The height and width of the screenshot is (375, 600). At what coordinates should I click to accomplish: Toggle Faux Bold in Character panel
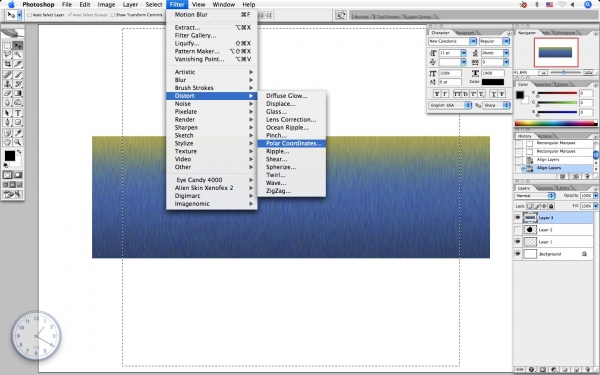pos(437,94)
